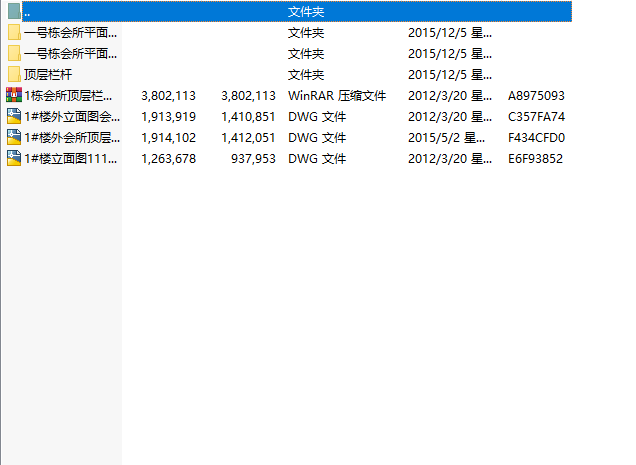Click the 2015/5/2 modified date
636x465 pixels.
(x=446, y=138)
